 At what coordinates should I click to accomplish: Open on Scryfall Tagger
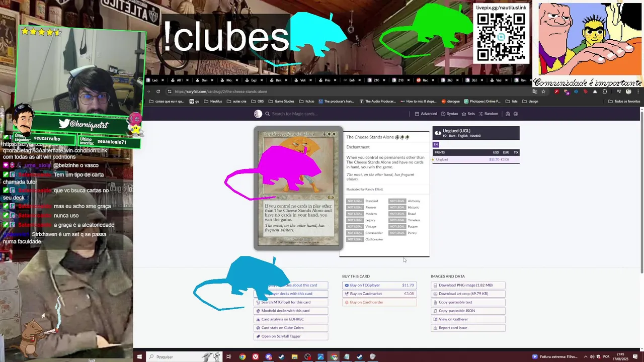coord(291,336)
